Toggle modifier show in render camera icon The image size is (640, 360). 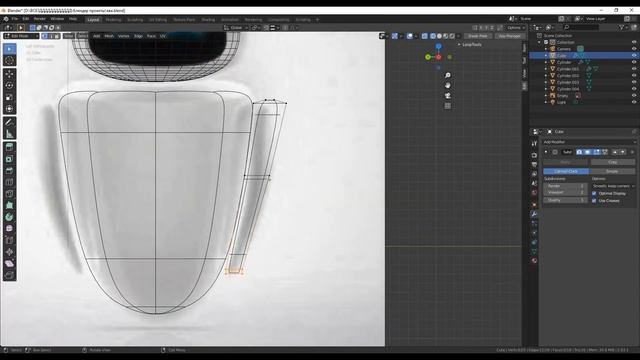point(579,152)
